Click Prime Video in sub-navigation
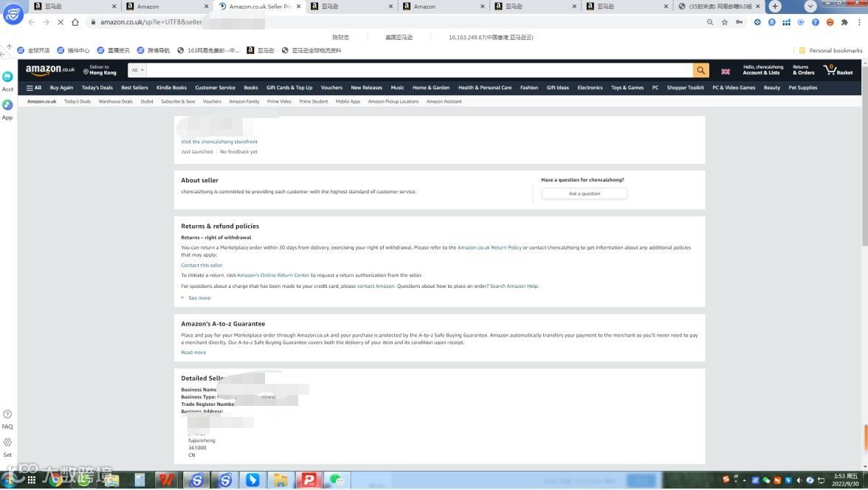The width and height of the screenshot is (868, 490). pos(279,102)
